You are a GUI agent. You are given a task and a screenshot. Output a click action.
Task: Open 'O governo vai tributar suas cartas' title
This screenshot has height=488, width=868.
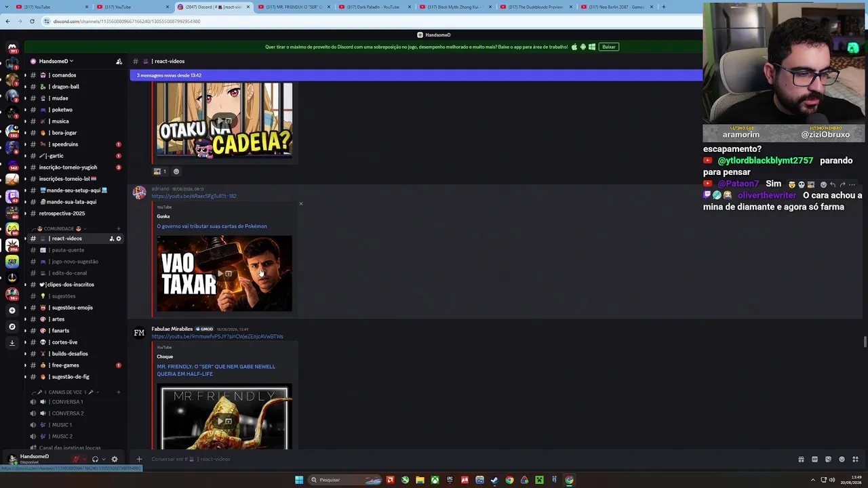coord(212,226)
